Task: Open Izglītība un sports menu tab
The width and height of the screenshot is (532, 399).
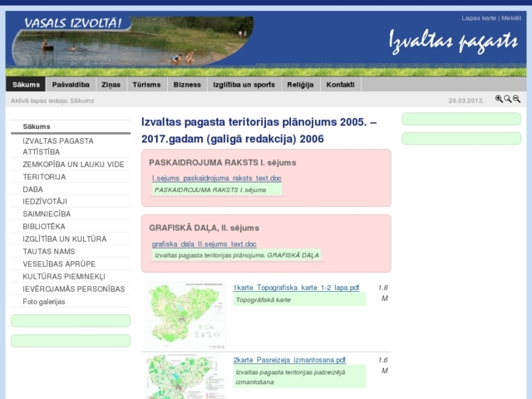Action: point(244,85)
